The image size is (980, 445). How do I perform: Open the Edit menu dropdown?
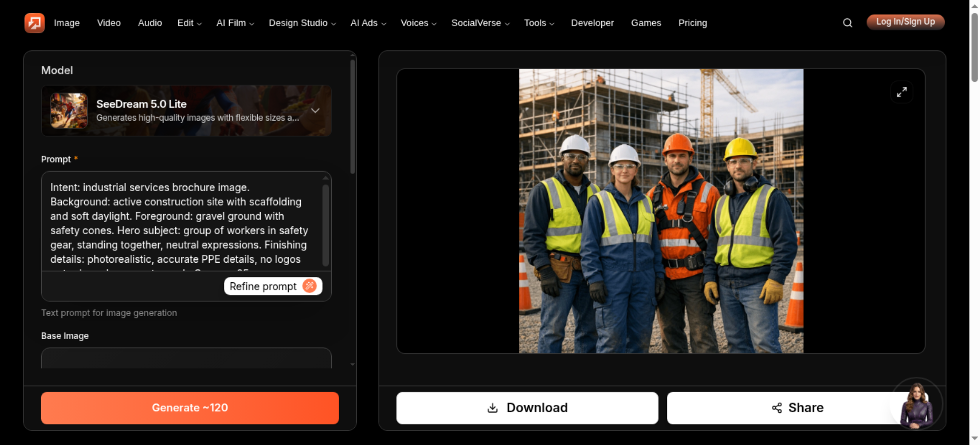(x=189, y=23)
